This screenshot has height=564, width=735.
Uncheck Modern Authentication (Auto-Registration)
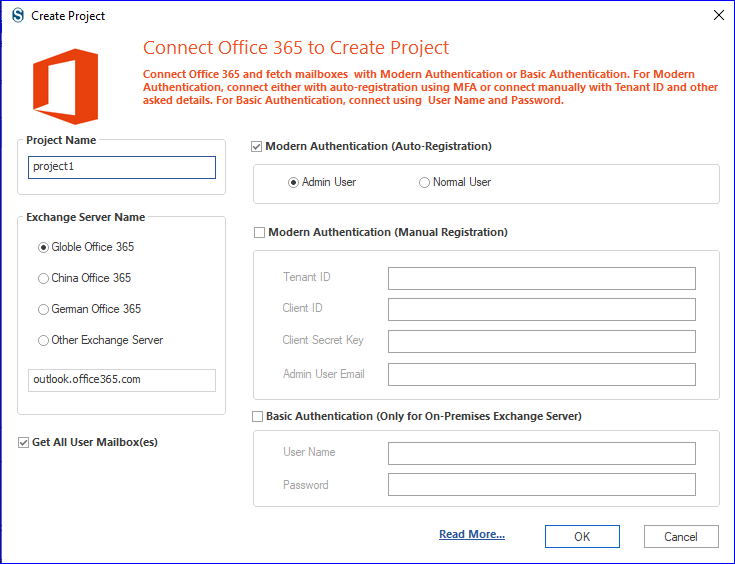tap(256, 146)
